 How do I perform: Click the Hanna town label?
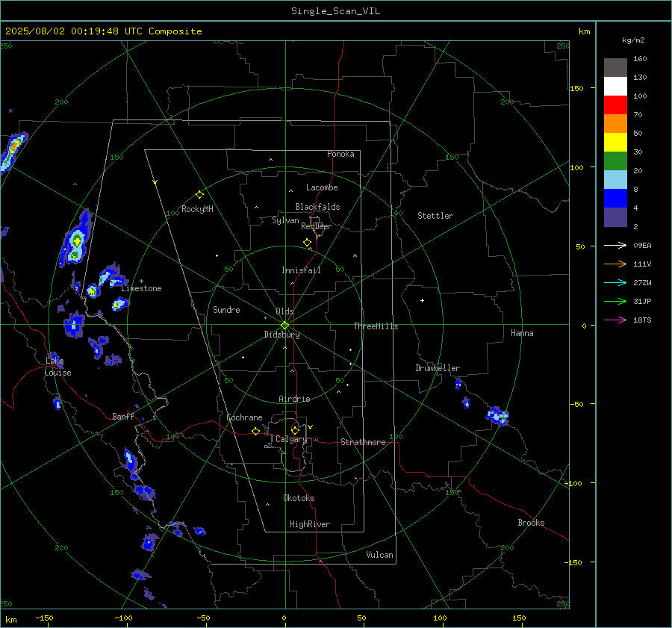tap(522, 333)
